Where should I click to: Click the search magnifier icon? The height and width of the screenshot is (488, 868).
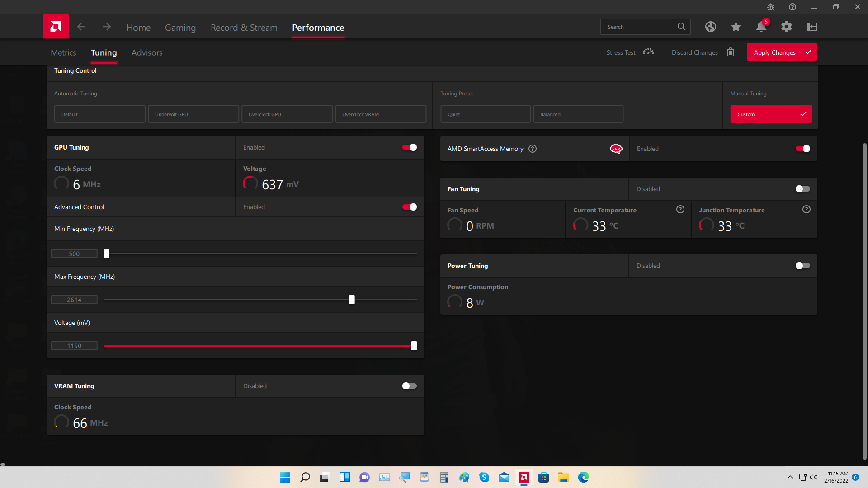point(681,27)
